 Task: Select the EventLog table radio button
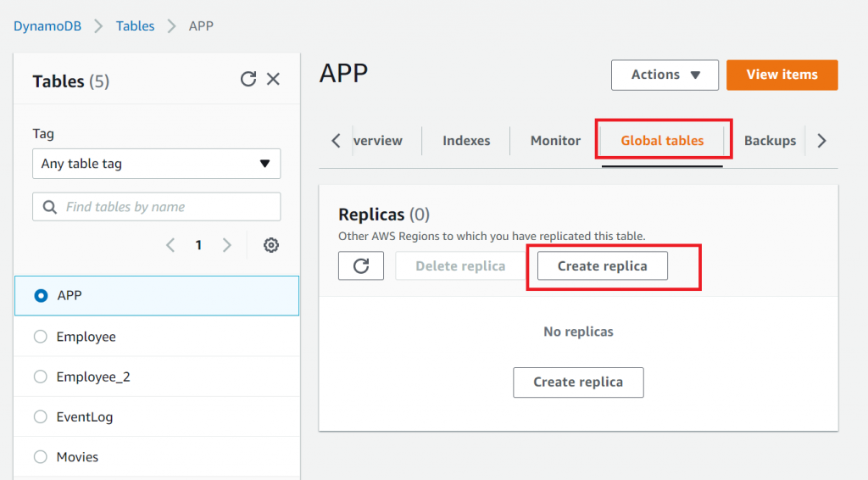[x=41, y=417]
